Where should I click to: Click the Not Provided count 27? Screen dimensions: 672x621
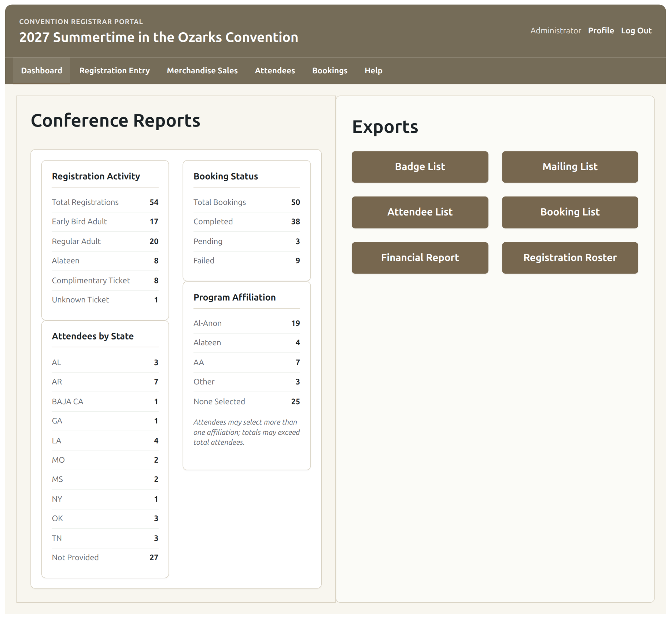coord(154,558)
